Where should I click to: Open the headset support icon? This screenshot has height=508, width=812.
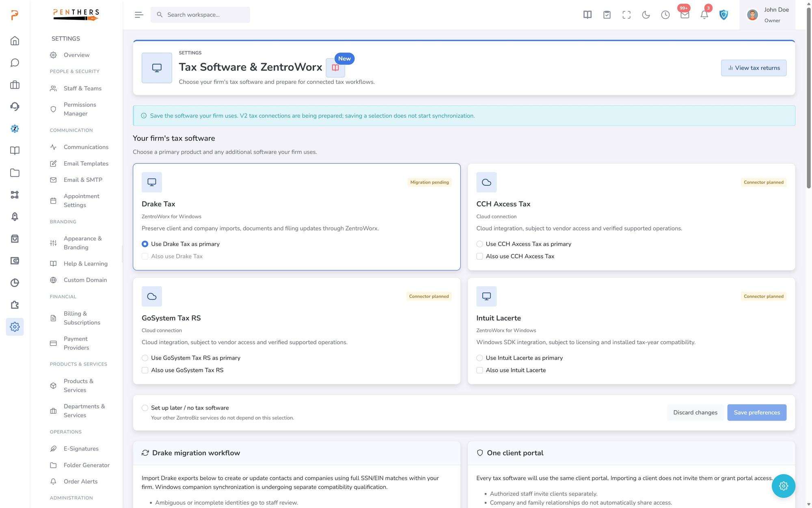tap(15, 106)
